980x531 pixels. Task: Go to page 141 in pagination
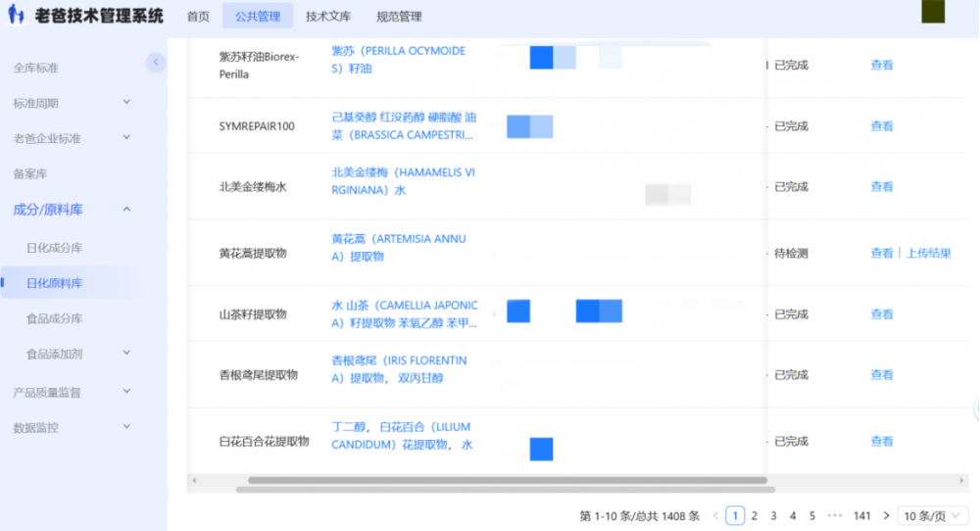click(x=861, y=515)
